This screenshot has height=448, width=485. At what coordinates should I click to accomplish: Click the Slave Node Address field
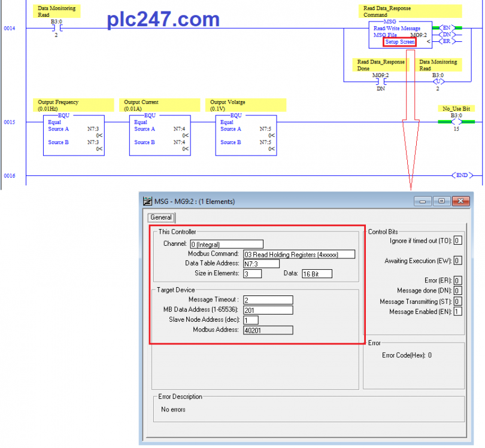250,320
